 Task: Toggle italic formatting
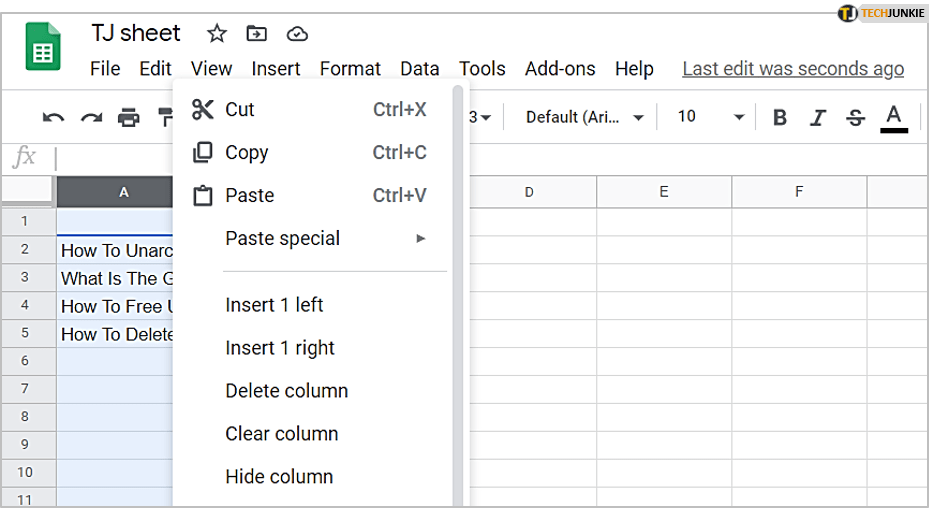click(817, 118)
